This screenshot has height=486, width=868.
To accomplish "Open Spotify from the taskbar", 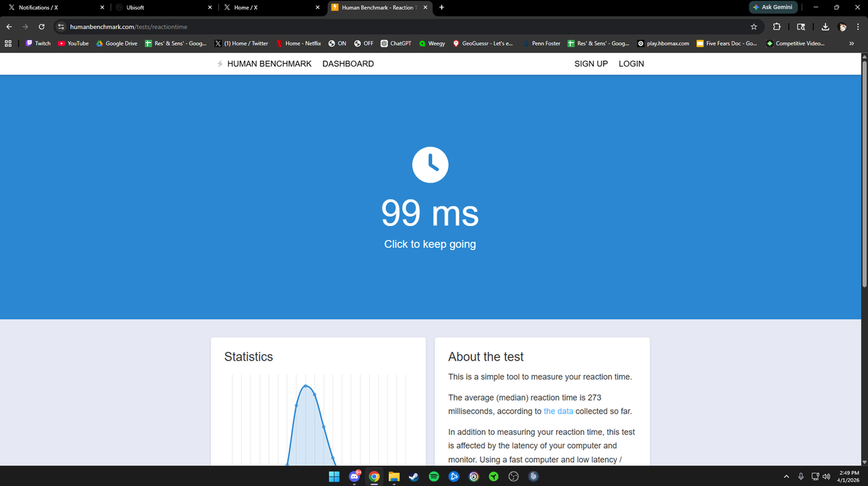I will pyautogui.click(x=434, y=477).
